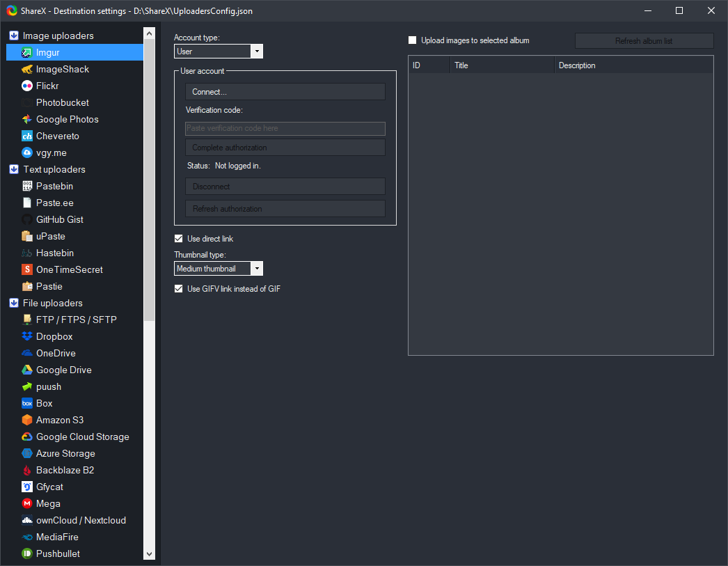Choose the Backblaze B2 icon
The height and width of the screenshot is (566, 728).
tap(27, 471)
